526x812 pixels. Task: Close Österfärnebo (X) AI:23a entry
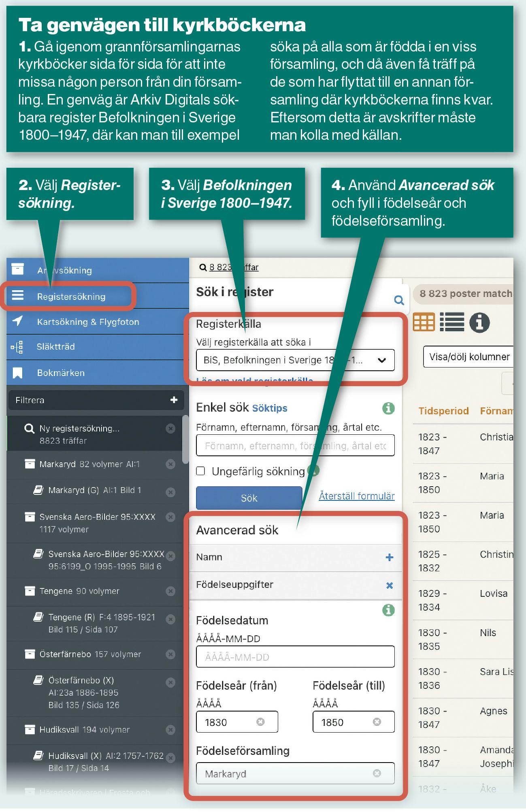coord(171,683)
